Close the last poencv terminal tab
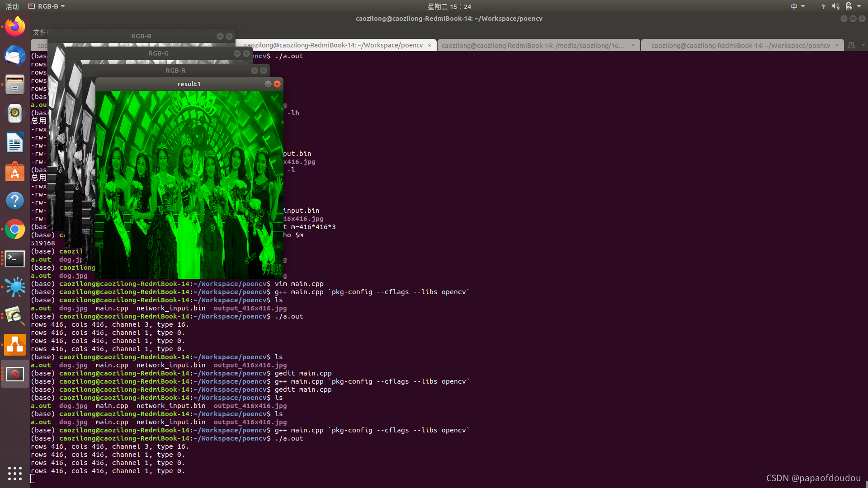The image size is (868, 488). point(837,45)
